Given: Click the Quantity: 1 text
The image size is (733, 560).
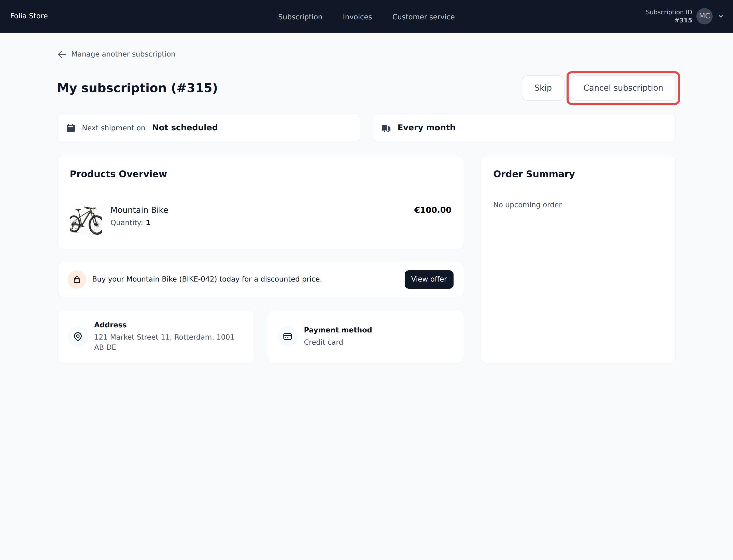Looking at the screenshot, I should (130, 223).
